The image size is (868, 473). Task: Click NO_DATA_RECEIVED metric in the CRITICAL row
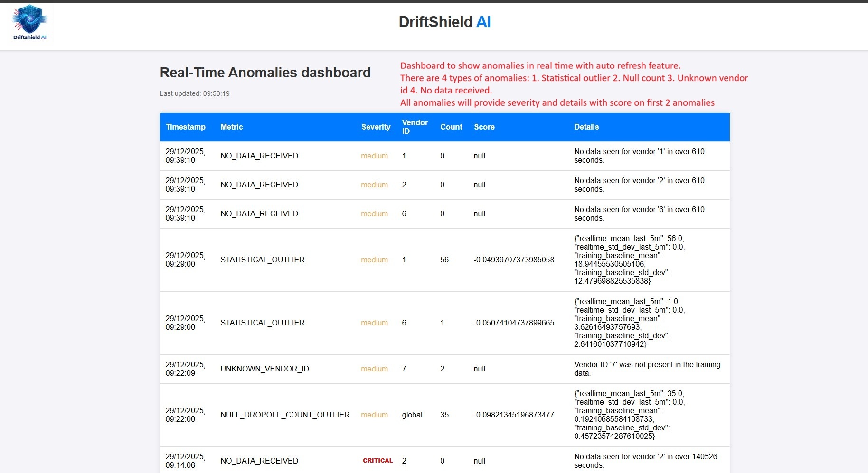click(259, 461)
